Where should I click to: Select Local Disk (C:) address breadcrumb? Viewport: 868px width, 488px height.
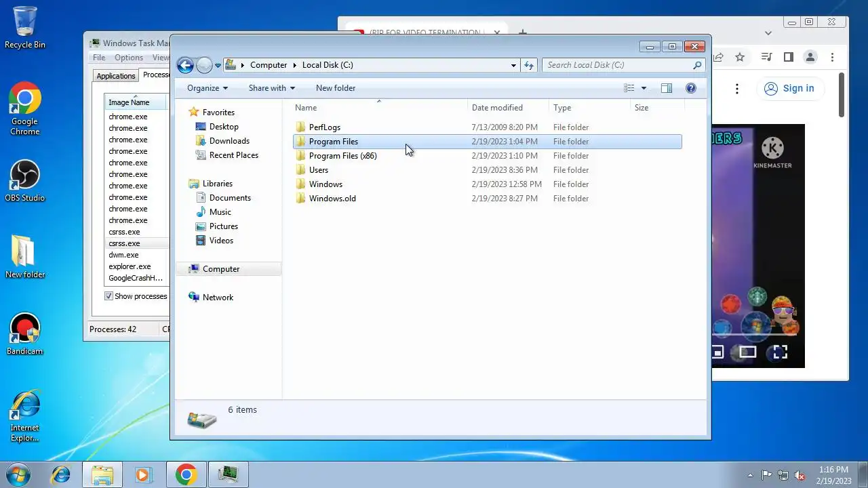click(x=328, y=65)
